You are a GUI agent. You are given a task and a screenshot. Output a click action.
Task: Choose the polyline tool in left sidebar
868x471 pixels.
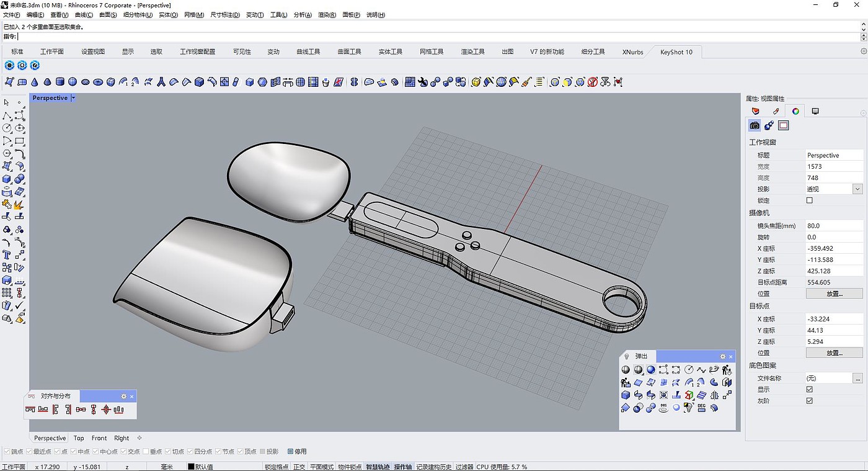coord(7,115)
